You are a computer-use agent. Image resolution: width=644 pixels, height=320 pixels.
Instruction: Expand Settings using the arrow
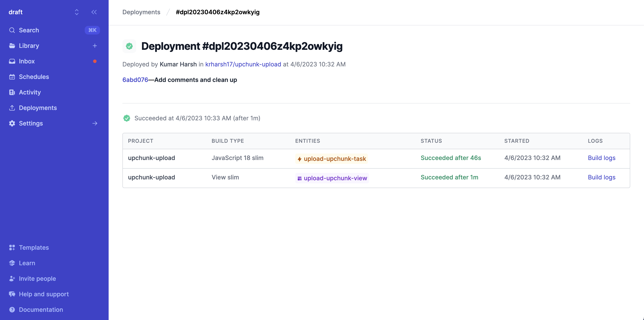[x=95, y=123]
